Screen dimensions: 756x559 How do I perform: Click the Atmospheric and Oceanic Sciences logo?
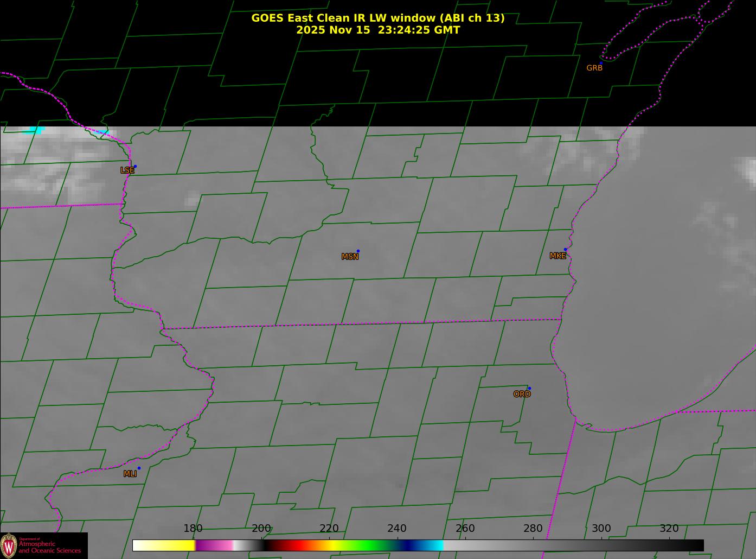(43, 545)
